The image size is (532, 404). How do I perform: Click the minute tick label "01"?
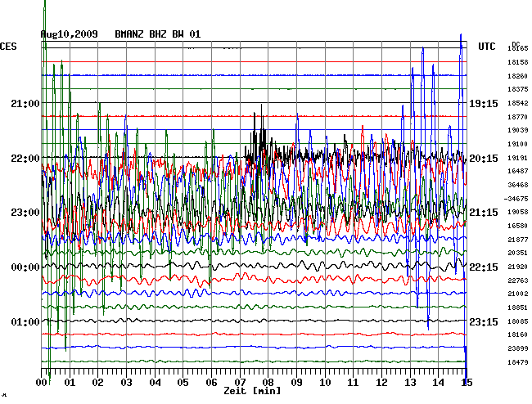click(x=70, y=383)
